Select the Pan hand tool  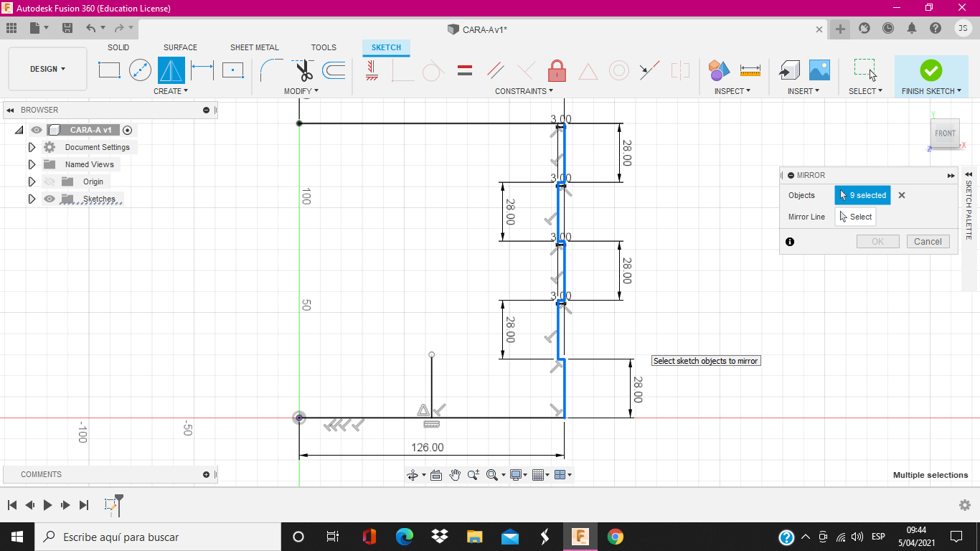(x=455, y=475)
